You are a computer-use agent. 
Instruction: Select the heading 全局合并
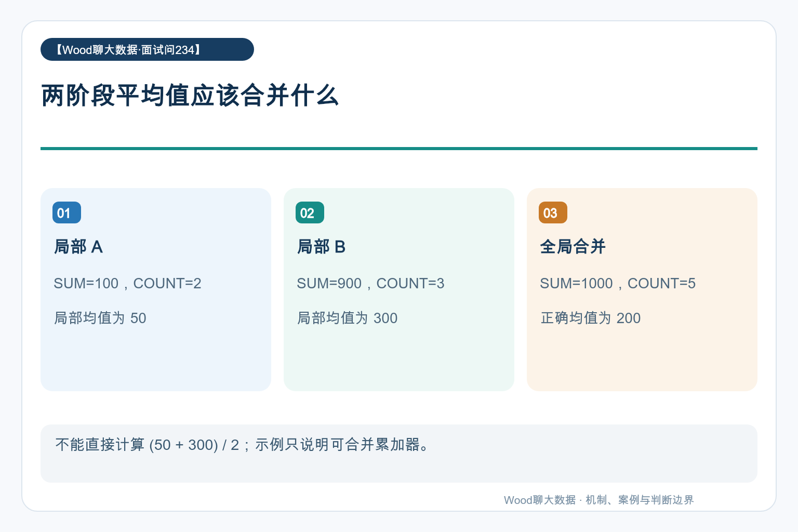[573, 246]
